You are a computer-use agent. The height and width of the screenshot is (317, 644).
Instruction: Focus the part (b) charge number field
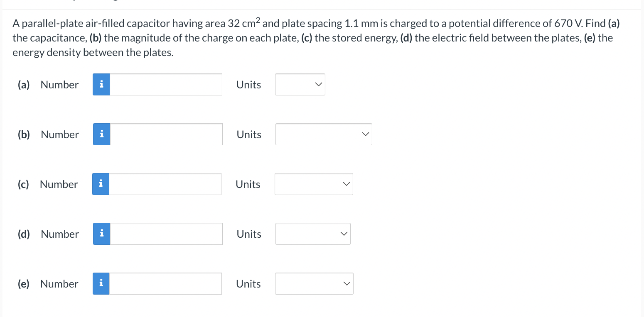[x=166, y=134]
